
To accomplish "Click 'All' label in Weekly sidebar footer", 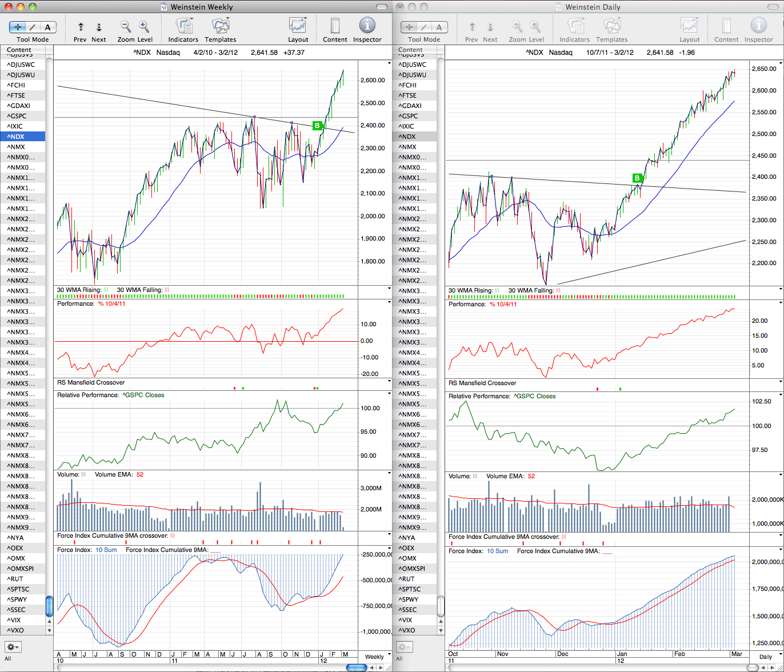I will (x=8, y=659).
